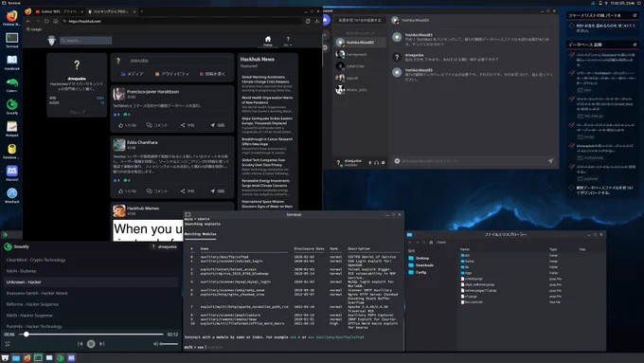The image size is (644, 363).
Task: Click the plus attachment icon in Hisscord chat
Action: pyautogui.click(x=397, y=161)
